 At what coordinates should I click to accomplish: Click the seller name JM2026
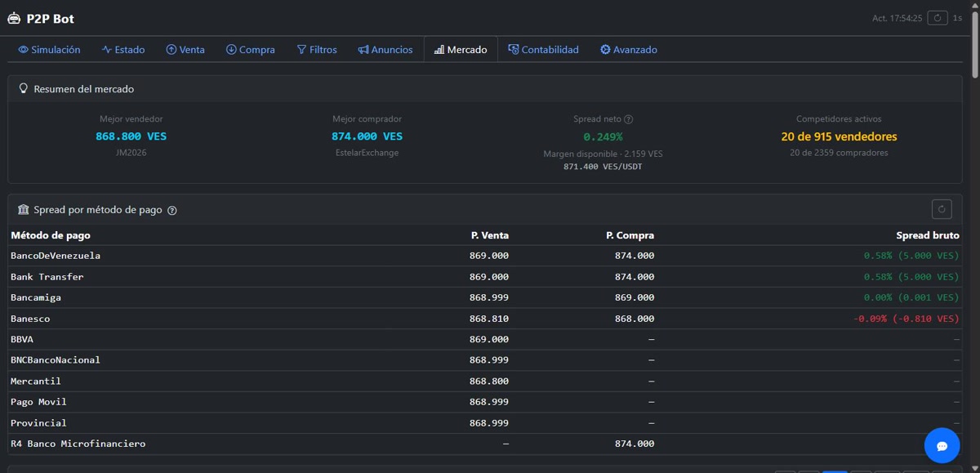(x=131, y=153)
